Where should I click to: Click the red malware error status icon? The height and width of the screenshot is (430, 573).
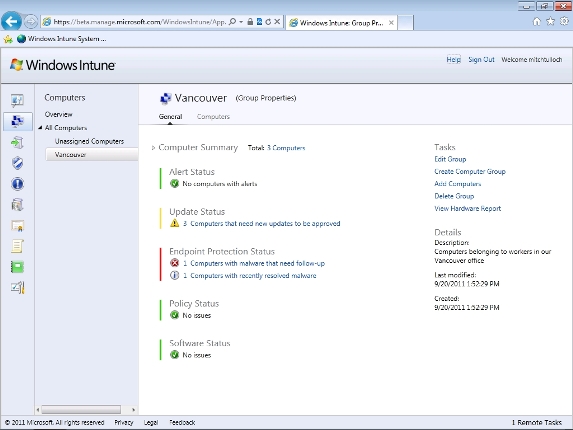(175, 263)
